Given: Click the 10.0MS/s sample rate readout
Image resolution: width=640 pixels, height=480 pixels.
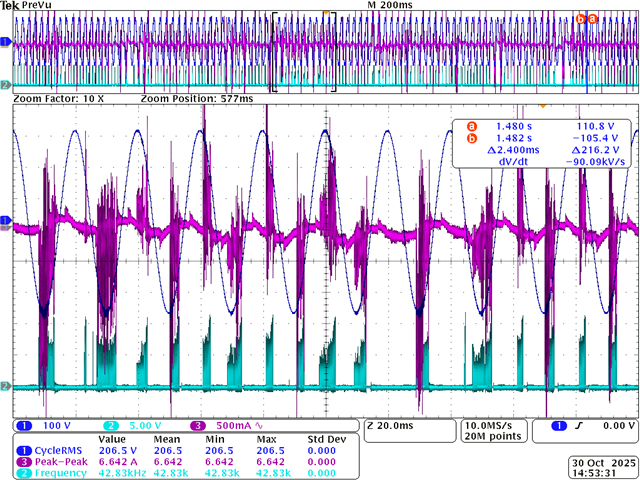Looking at the screenshot, I should 487,426.
